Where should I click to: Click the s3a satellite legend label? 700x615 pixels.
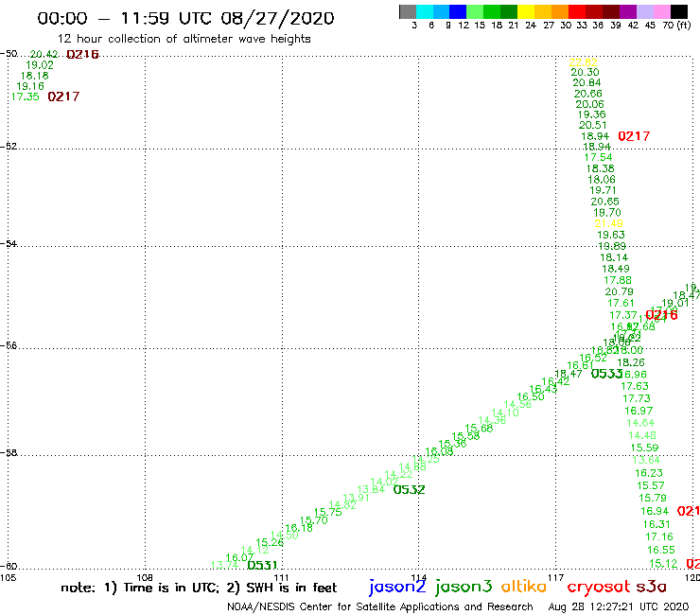(651, 587)
